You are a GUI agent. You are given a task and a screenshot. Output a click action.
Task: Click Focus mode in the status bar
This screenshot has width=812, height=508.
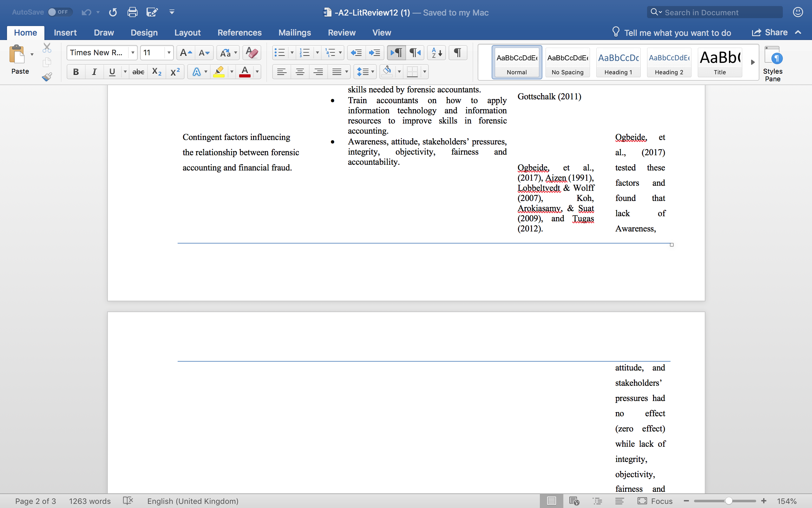point(655,501)
